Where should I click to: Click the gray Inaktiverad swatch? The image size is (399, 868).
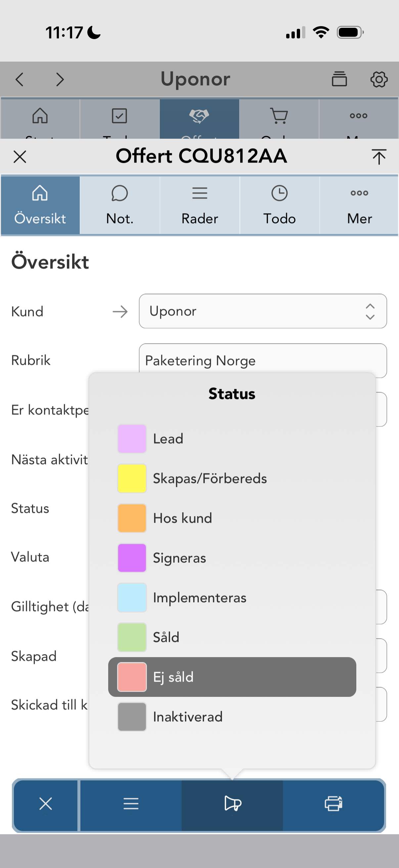[x=132, y=717]
